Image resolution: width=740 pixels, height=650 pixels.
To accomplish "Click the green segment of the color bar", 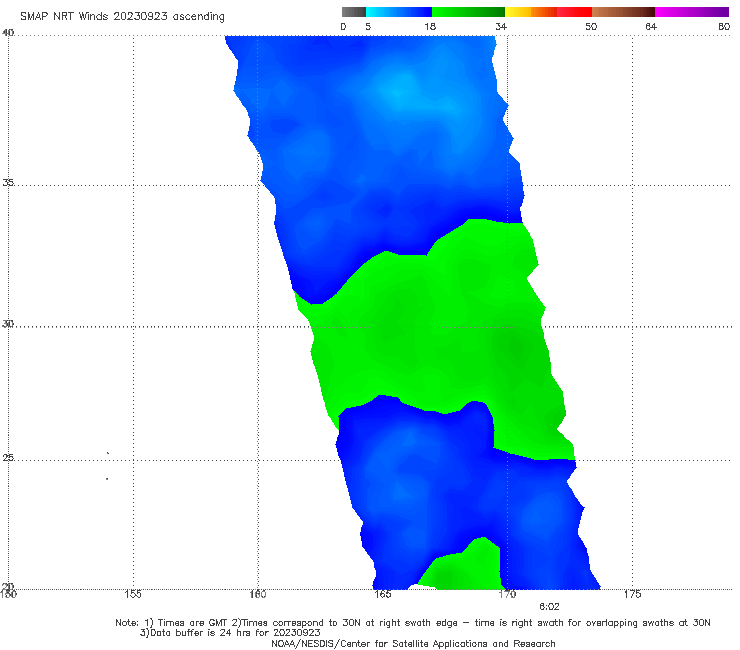I will 468,12.
